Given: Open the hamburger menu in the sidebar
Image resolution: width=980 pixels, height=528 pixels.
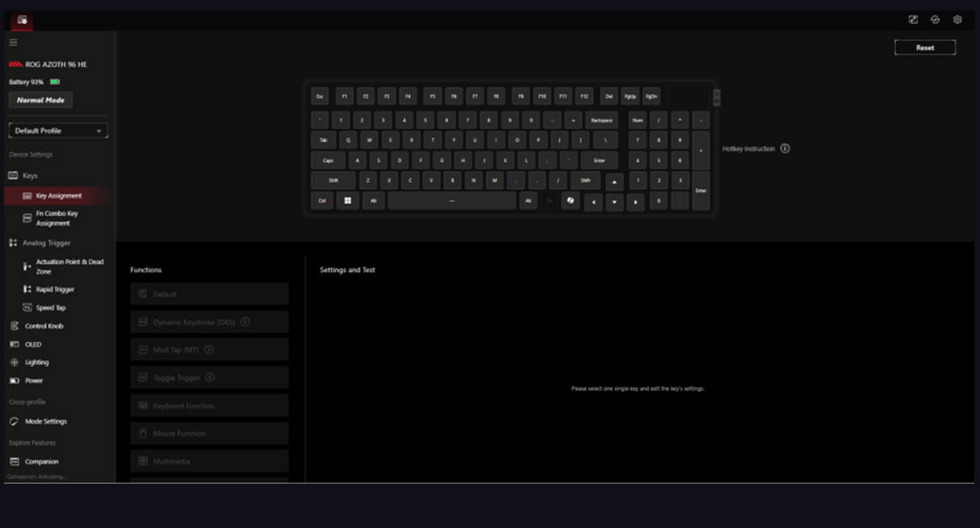Looking at the screenshot, I should (13, 42).
